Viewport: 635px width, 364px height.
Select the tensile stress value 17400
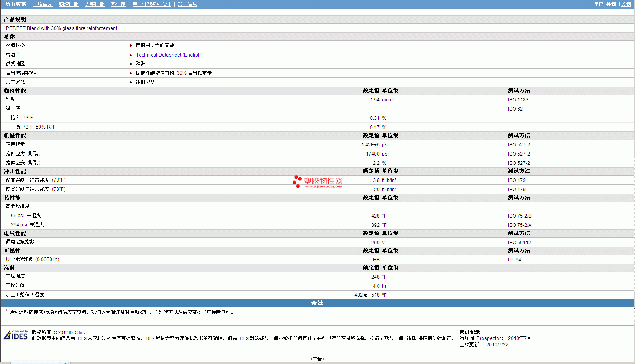point(372,154)
